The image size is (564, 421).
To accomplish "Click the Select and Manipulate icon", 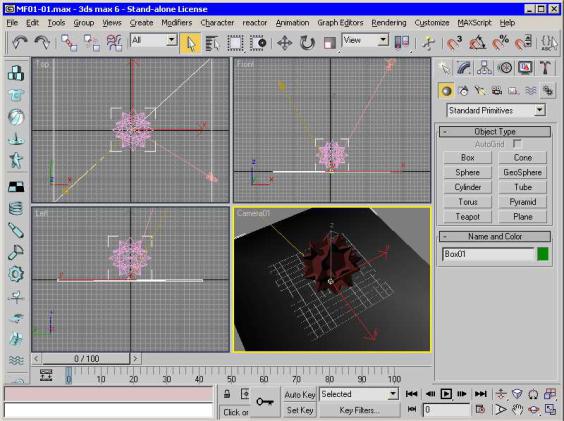I will point(428,43).
